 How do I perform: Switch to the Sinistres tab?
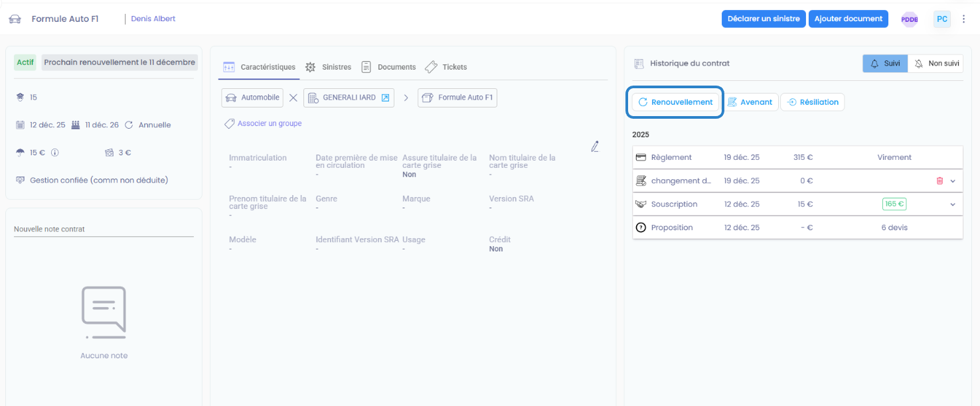328,67
